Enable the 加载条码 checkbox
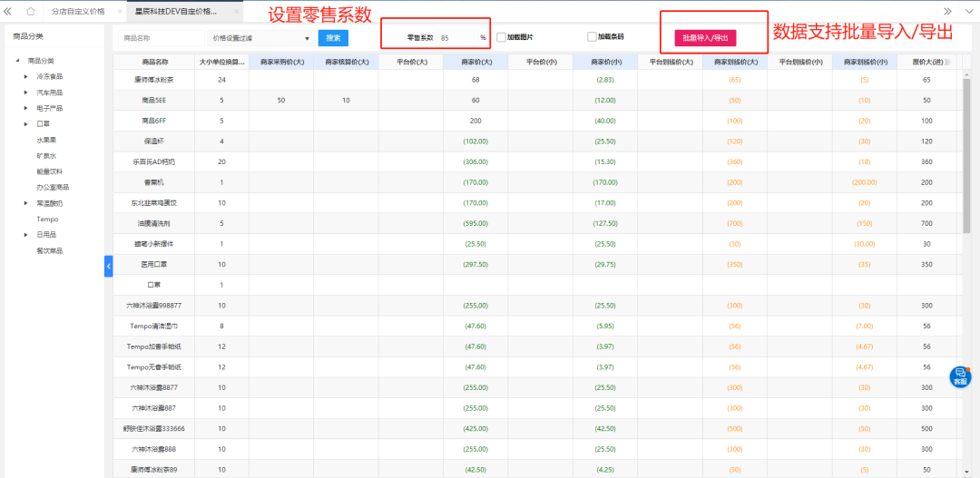This screenshot has height=478, width=980. point(592,37)
